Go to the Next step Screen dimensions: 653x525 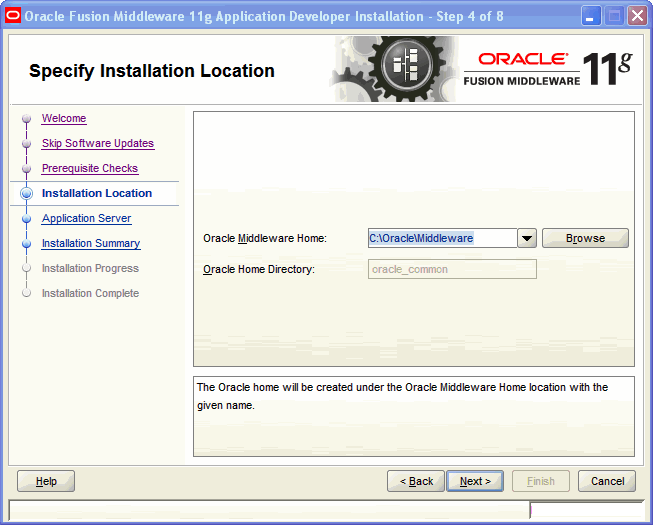point(475,481)
